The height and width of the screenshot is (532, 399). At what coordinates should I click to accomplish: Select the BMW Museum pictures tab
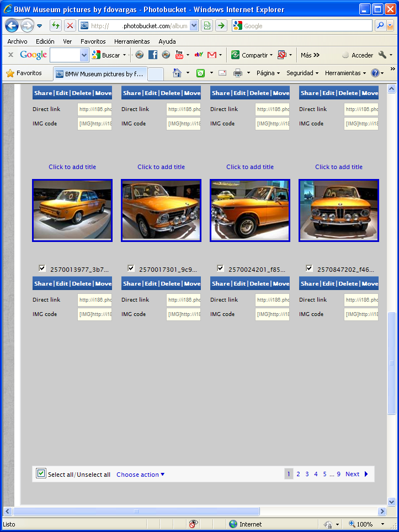click(x=100, y=73)
